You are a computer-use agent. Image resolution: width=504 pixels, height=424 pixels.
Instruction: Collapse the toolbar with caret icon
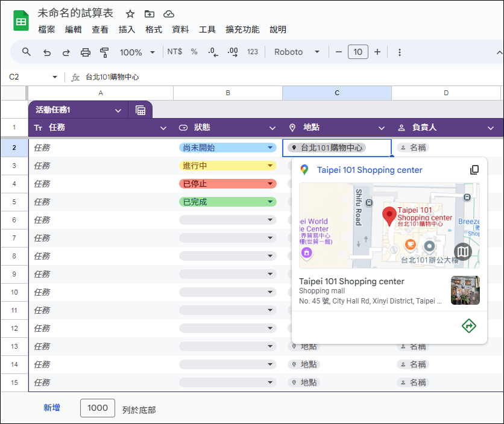click(x=499, y=52)
